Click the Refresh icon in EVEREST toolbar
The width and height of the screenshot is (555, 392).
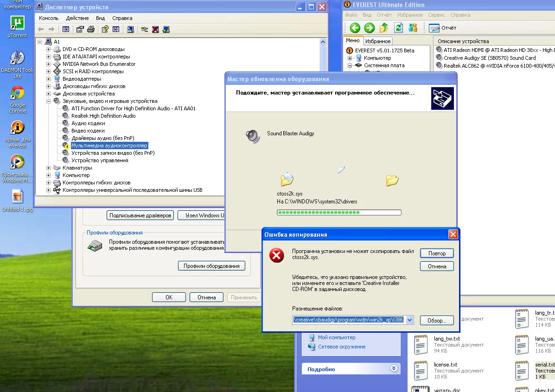[x=398, y=28]
